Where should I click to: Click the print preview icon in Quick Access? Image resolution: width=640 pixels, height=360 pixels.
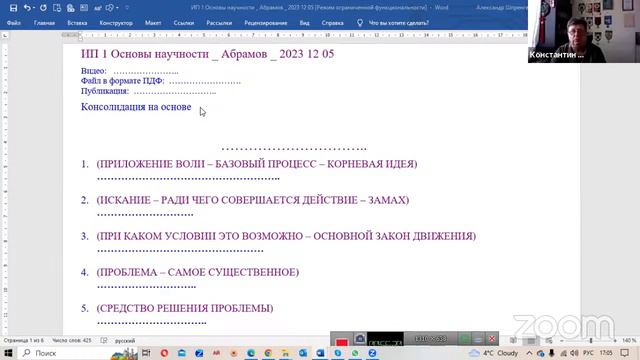pos(71,8)
